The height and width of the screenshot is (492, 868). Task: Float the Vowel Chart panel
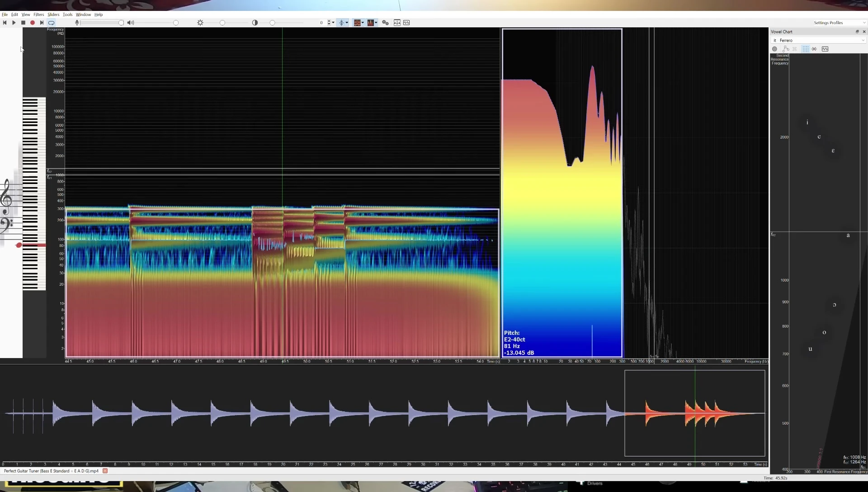[857, 32]
